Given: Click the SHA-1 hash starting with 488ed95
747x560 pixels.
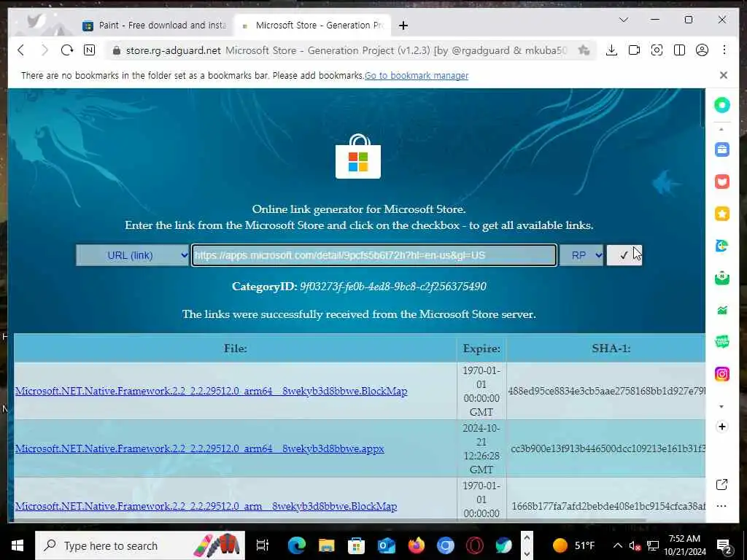Looking at the screenshot, I should (606, 391).
